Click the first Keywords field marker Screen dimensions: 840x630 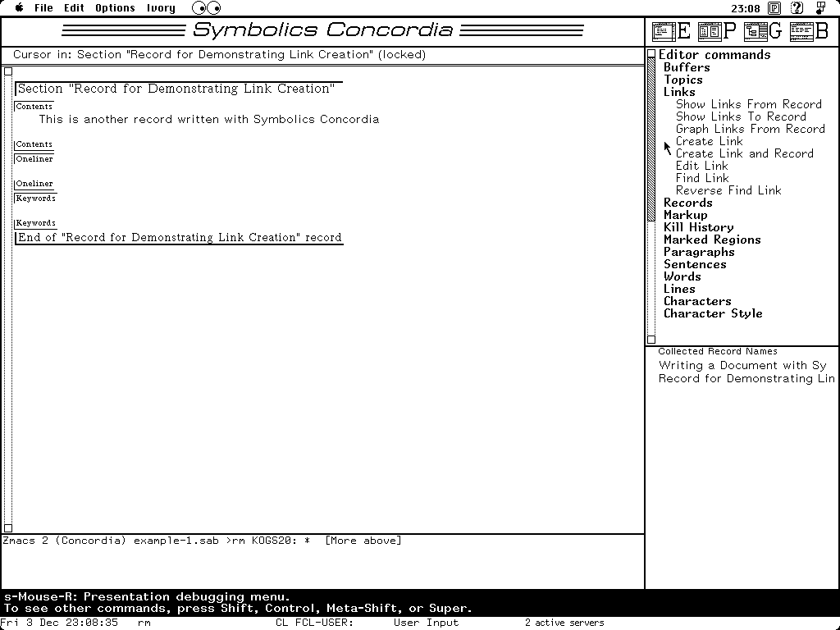click(35, 199)
